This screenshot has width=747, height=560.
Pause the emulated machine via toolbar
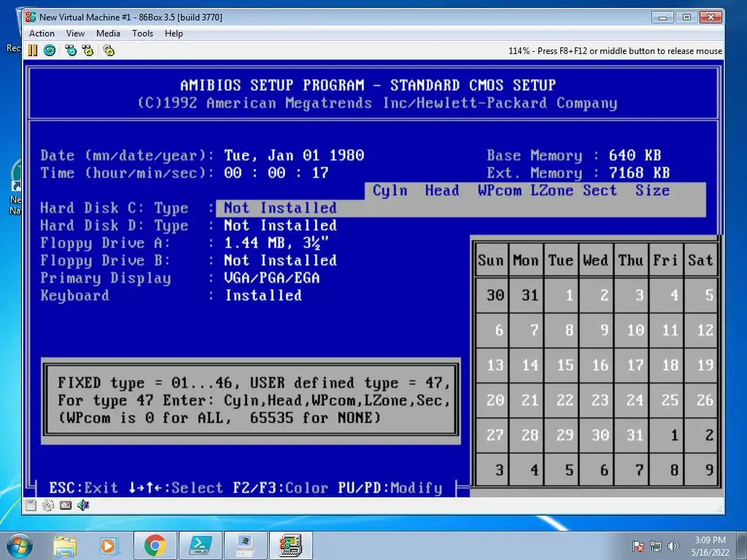click(32, 50)
